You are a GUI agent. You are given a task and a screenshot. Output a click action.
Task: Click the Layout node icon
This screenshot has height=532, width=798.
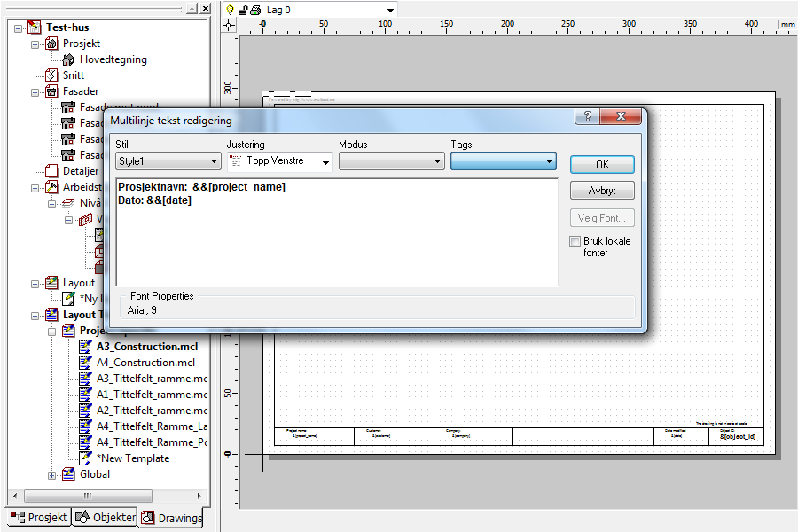[x=51, y=283]
